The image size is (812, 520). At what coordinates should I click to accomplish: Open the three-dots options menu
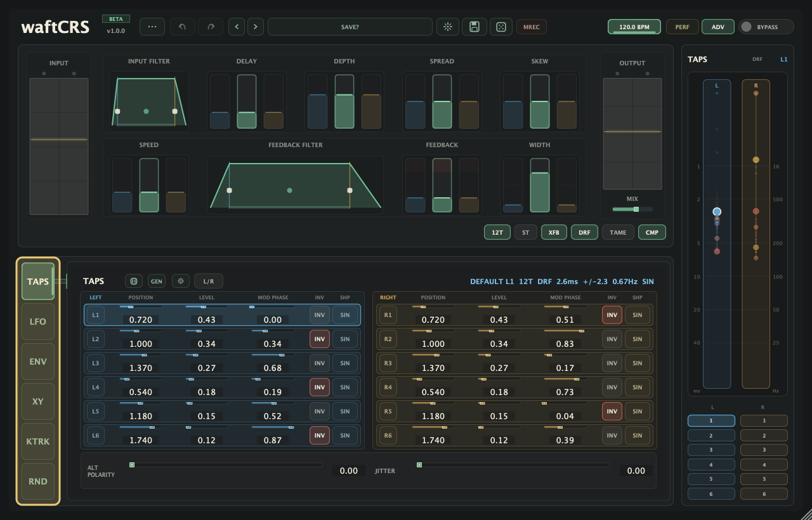152,27
